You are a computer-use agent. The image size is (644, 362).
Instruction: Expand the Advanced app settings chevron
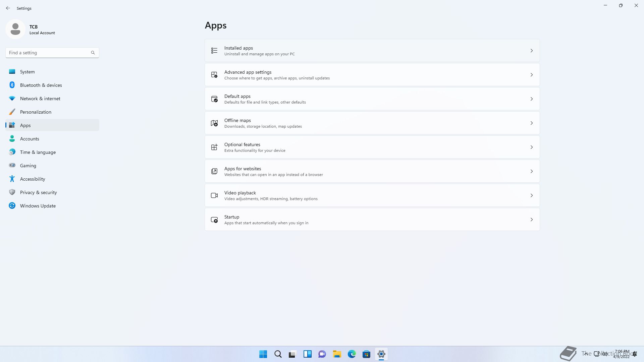pyautogui.click(x=531, y=75)
